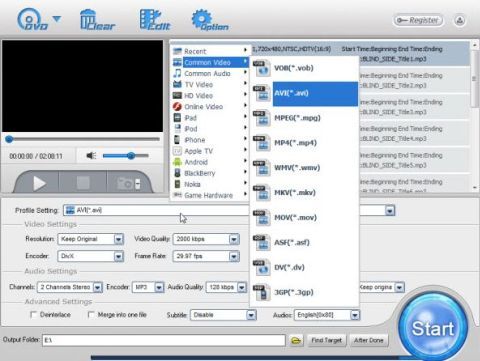Click the upgrade icon next to Register
This screenshot has height=361, width=480.
[x=460, y=20]
